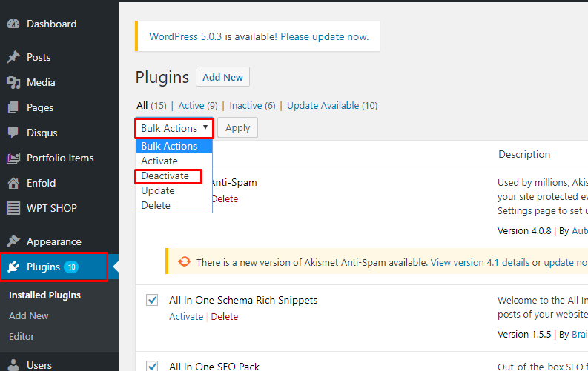
Task: Click the Plugins plug icon
Action: click(13, 267)
